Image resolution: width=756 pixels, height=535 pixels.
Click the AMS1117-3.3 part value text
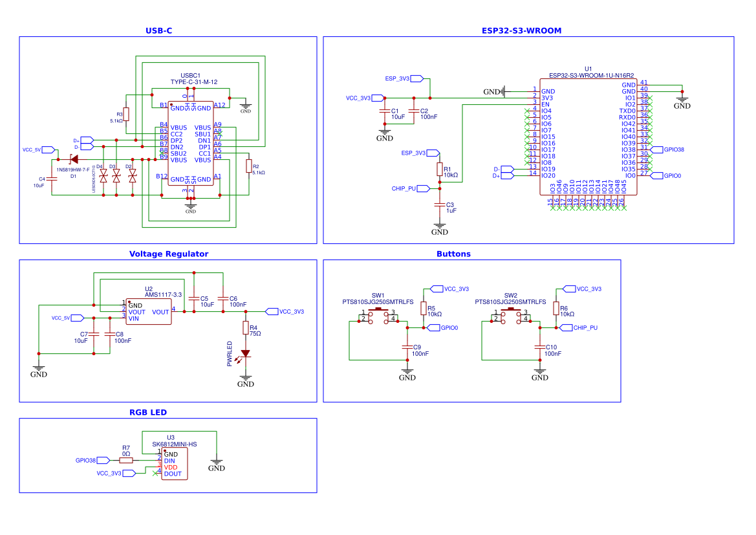[164, 295]
